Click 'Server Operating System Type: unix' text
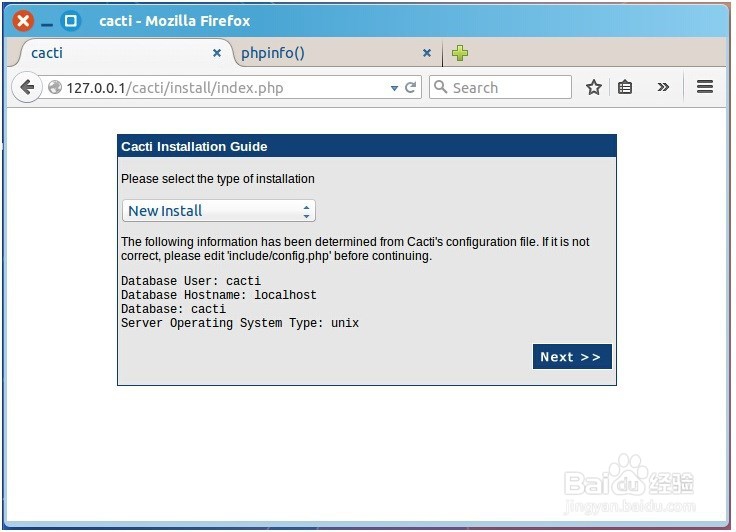This screenshot has height=532, width=736. click(240, 323)
